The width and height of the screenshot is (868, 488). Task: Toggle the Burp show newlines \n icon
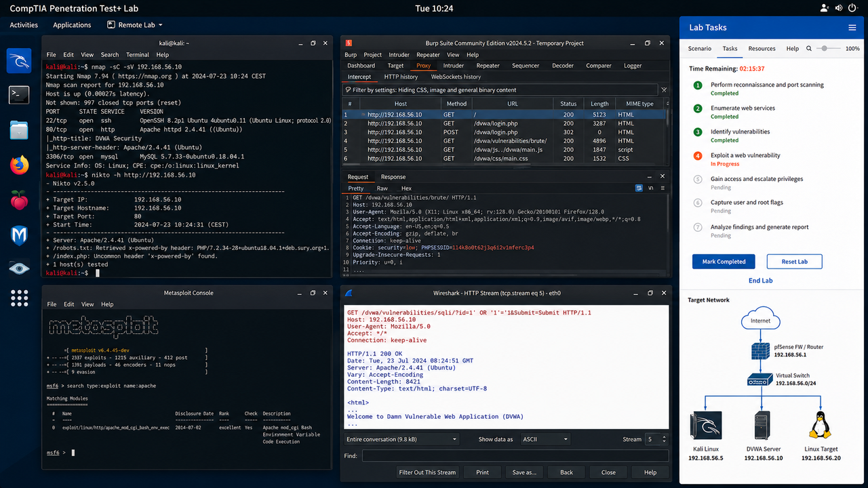[651, 188]
